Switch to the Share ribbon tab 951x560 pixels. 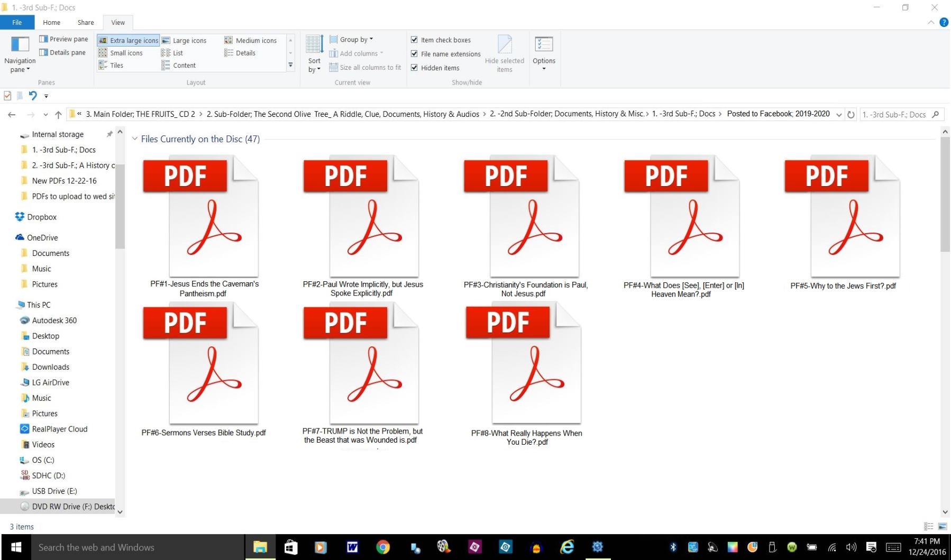(86, 22)
